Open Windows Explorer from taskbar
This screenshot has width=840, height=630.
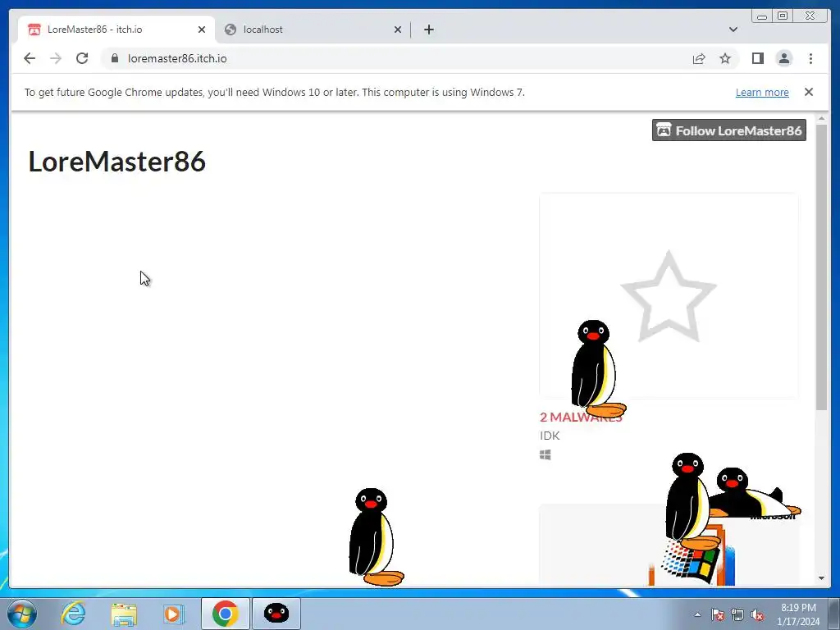125,614
